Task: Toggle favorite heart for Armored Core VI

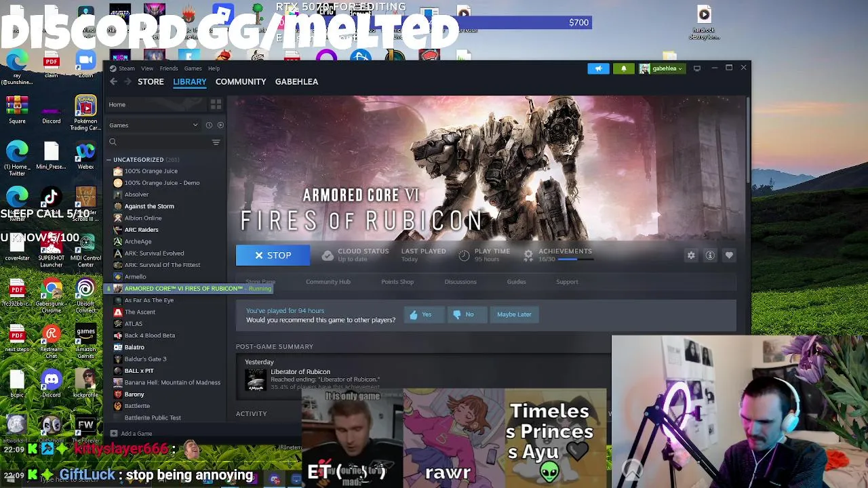Action: point(729,256)
